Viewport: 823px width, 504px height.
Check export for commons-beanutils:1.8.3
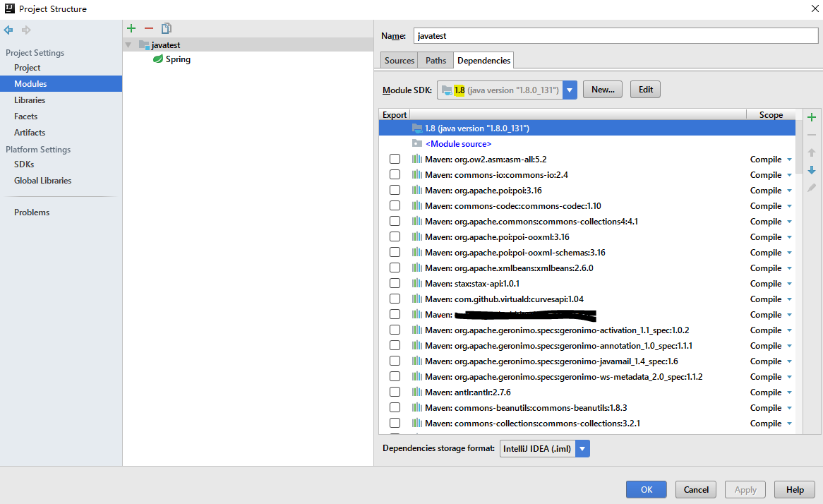point(395,407)
